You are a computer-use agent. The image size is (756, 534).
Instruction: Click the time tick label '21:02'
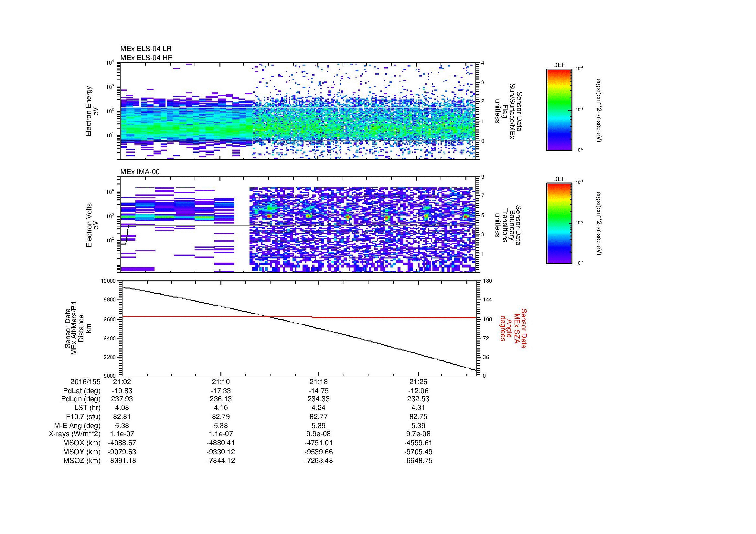pyautogui.click(x=122, y=382)
